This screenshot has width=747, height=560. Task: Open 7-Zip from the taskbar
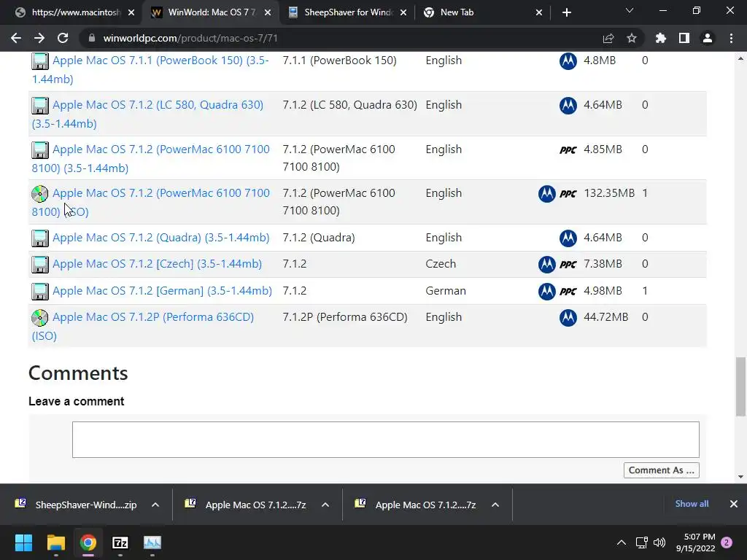click(x=120, y=542)
